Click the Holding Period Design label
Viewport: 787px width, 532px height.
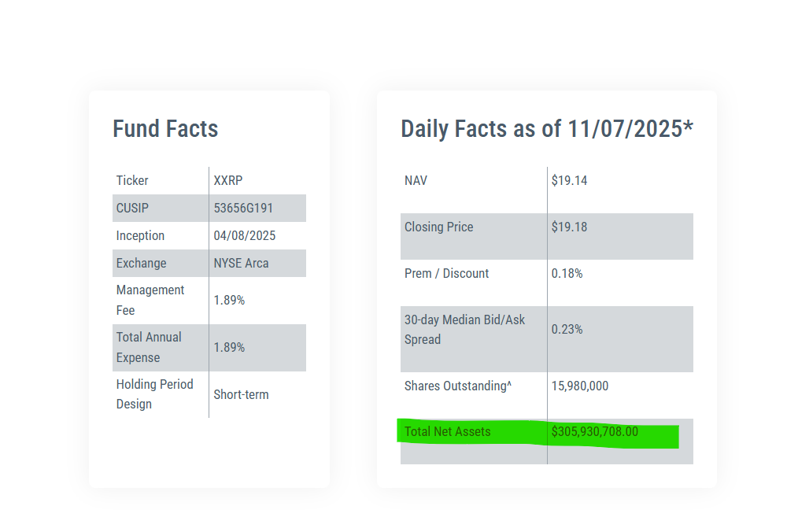tap(156, 394)
